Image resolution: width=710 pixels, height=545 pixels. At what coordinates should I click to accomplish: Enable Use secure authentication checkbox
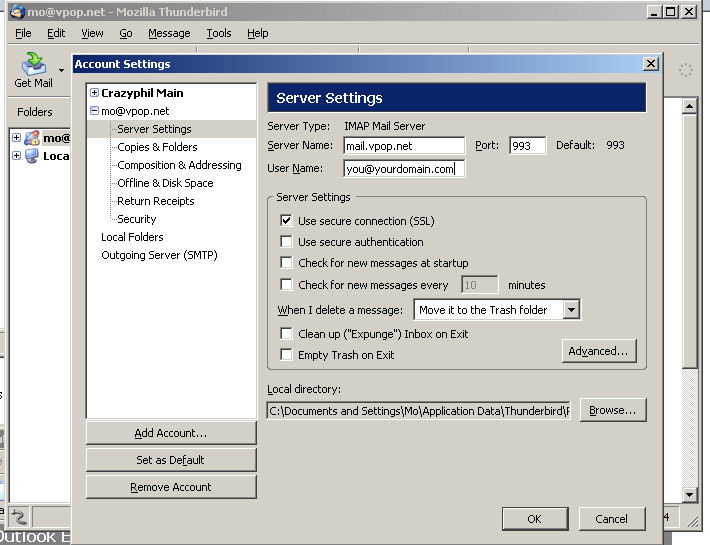pyautogui.click(x=287, y=242)
